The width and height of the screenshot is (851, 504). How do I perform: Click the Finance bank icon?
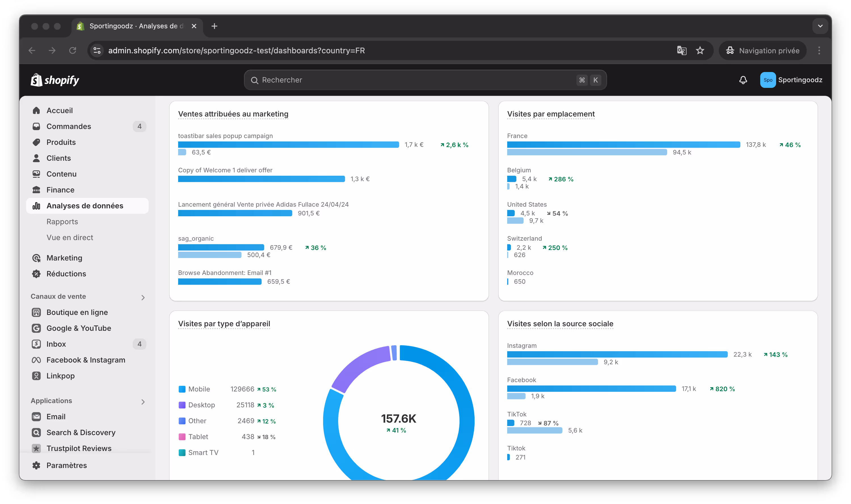(36, 190)
